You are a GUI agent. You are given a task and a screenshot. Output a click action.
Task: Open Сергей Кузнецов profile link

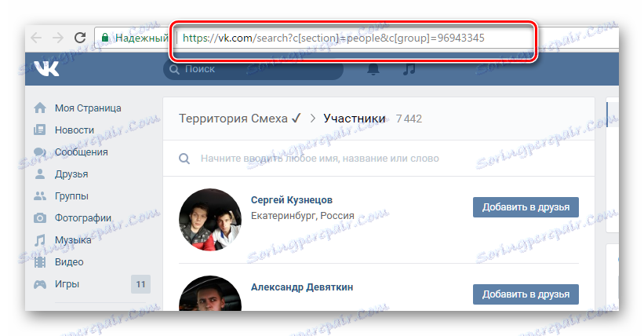click(x=292, y=200)
